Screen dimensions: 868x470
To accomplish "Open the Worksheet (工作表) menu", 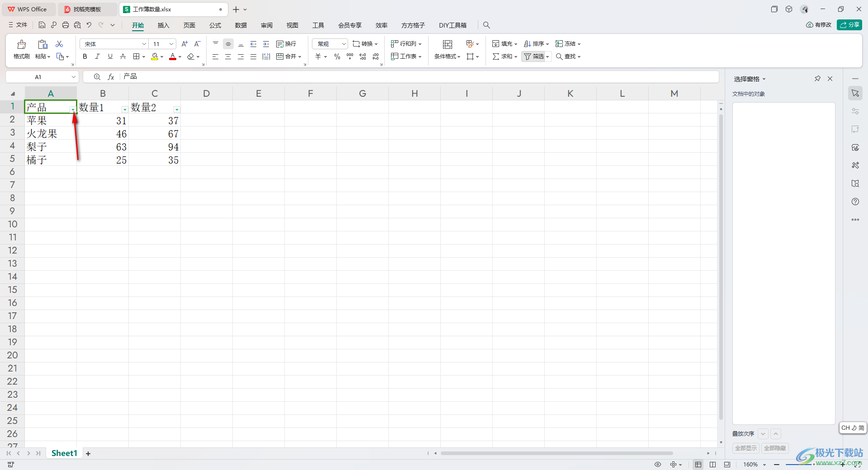I will tap(406, 56).
